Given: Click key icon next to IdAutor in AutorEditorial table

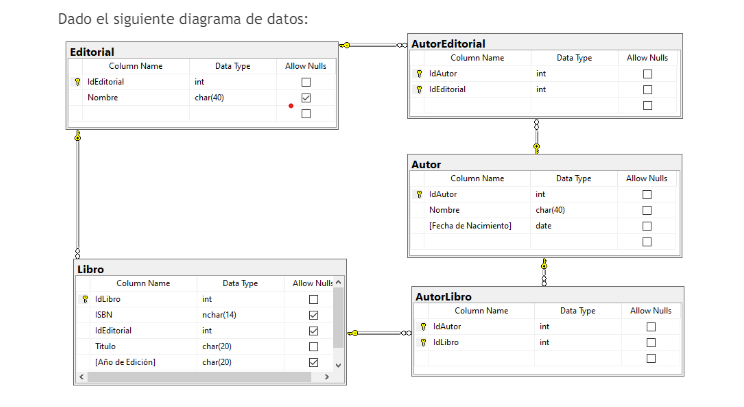Looking at the screenshot, I should pyautogui.click(x=419, y=74).
